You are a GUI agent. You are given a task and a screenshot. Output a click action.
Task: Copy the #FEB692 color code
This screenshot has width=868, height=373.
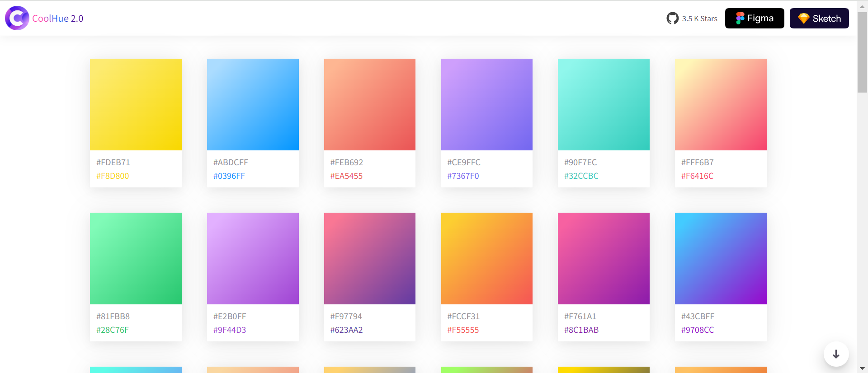347,163
